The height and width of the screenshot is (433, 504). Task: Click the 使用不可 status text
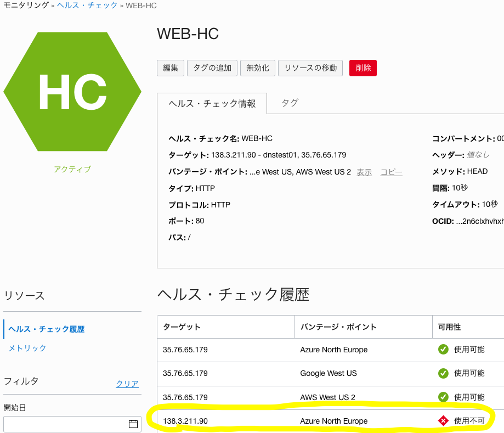pos(469,421)
